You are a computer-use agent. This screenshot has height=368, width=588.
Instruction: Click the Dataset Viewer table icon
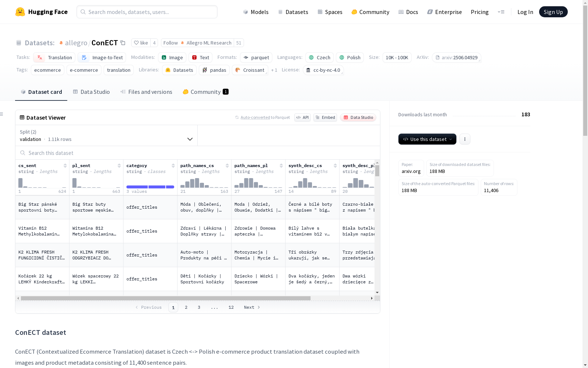tap(22, 117)
